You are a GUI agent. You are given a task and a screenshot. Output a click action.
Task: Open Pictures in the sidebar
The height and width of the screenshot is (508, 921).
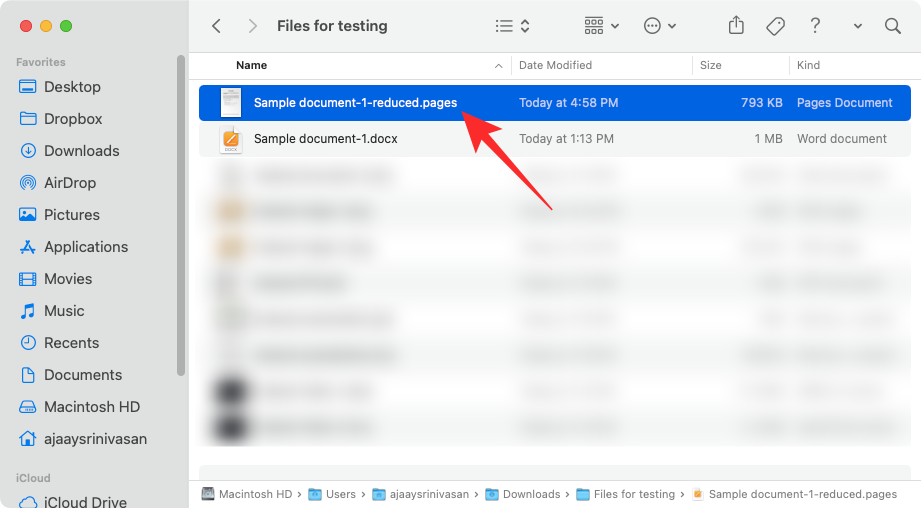(59, 215)
